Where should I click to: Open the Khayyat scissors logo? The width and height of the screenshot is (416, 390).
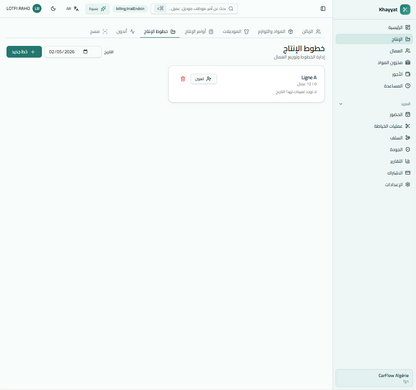point(405,9)
